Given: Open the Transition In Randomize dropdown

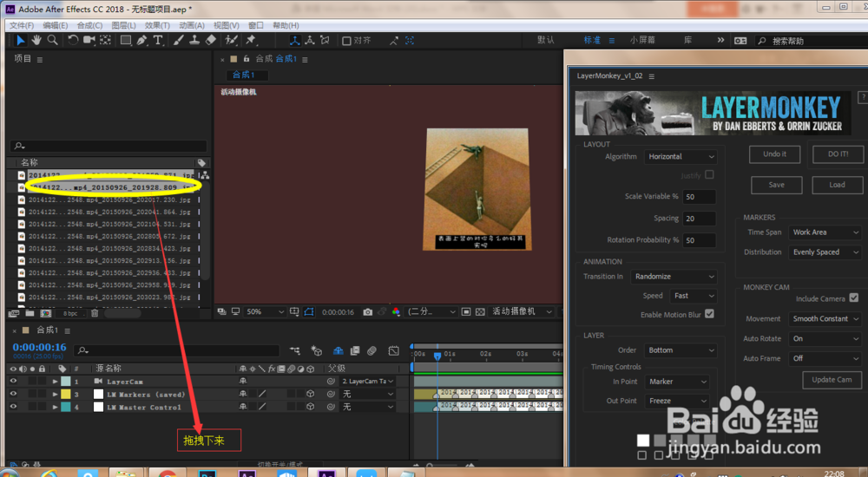Looking at the screenshot, I should point(674,276).
